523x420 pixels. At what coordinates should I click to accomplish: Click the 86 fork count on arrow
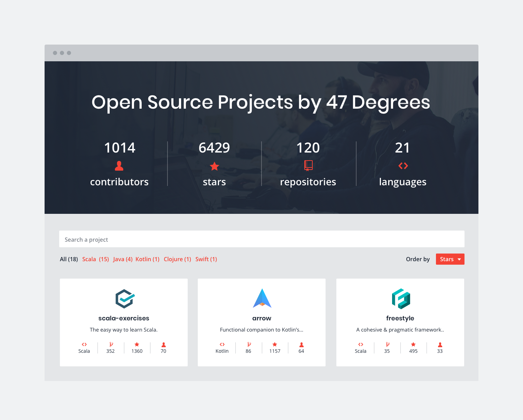(x=248, y=351)
